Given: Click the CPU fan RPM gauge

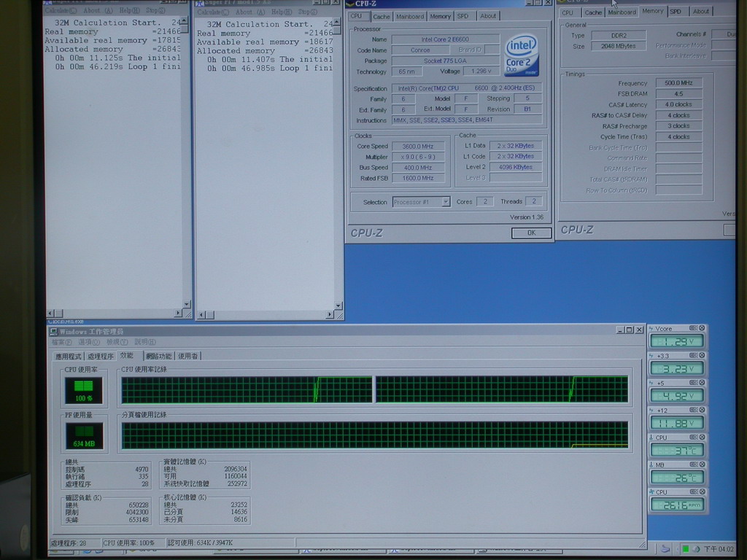Looking at the screenshot, I should point(677,504).
